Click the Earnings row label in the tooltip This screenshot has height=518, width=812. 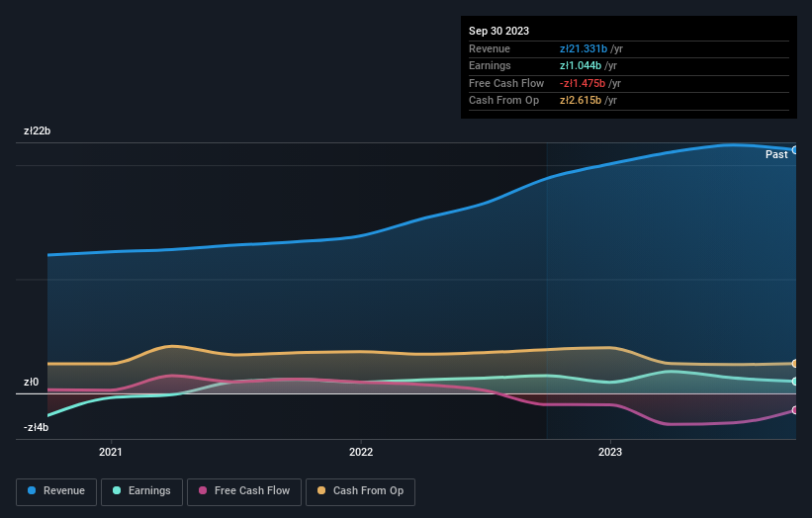(x=490, y=65)
